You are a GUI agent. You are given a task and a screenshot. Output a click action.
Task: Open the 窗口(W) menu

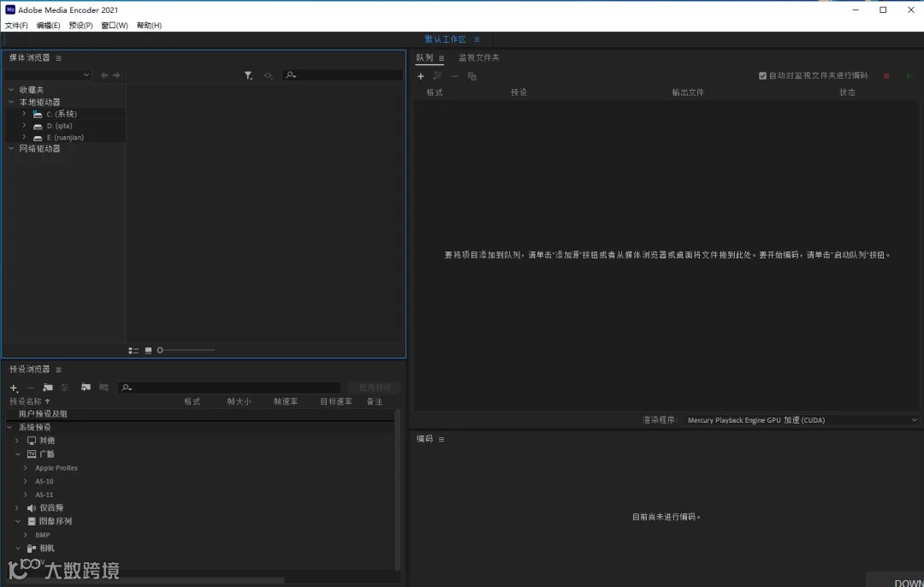[115, 26]
